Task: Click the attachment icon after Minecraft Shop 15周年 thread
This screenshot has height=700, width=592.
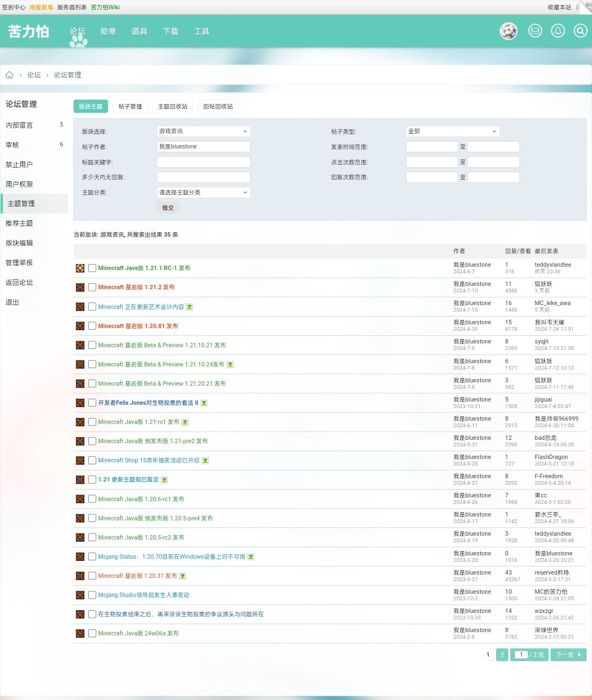Action: point(205,461)
